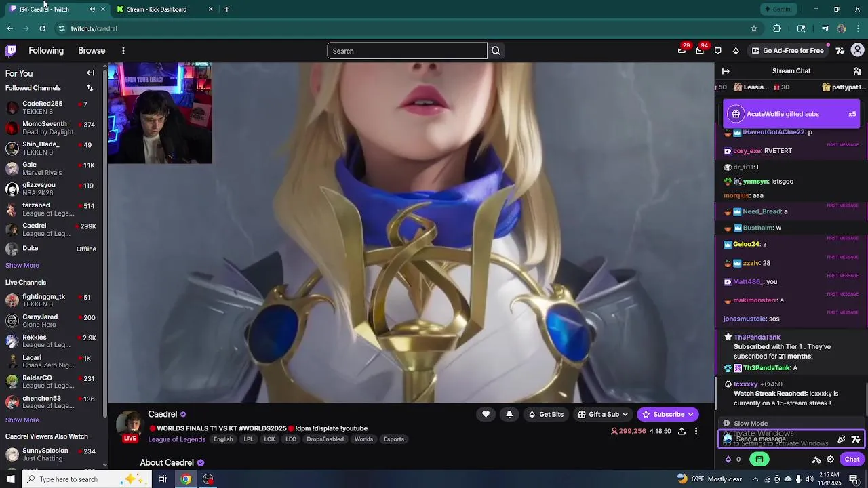
Task: Click the Caedrel channel name link
Action: click(x=163, y=414)
